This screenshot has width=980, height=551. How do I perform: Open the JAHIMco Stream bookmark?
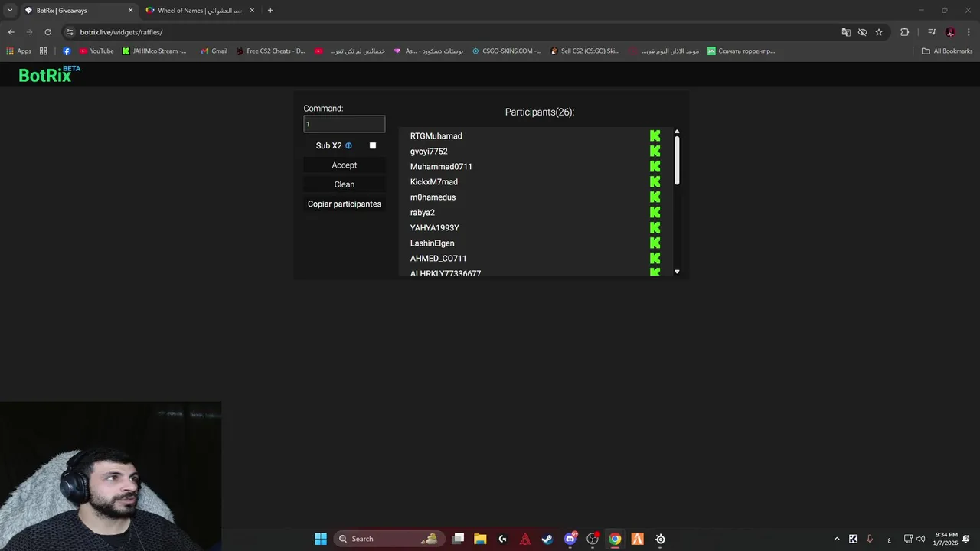(x=155, y=51)
